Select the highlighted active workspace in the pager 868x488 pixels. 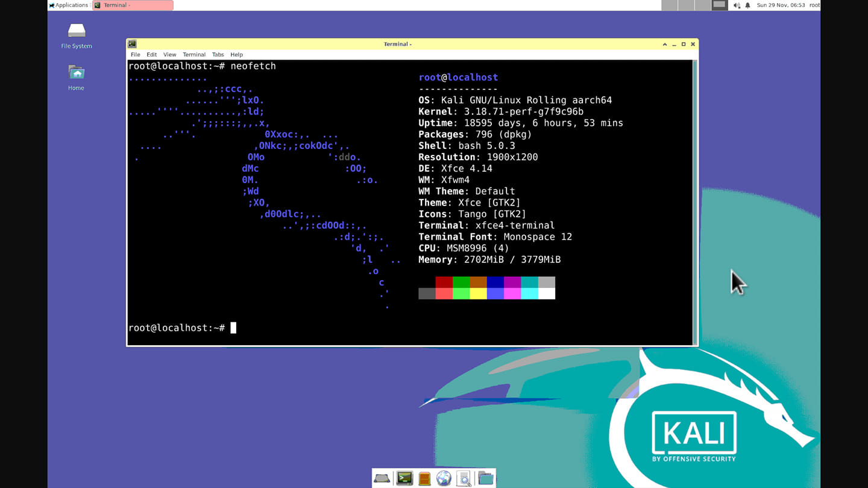pos(719,5)
